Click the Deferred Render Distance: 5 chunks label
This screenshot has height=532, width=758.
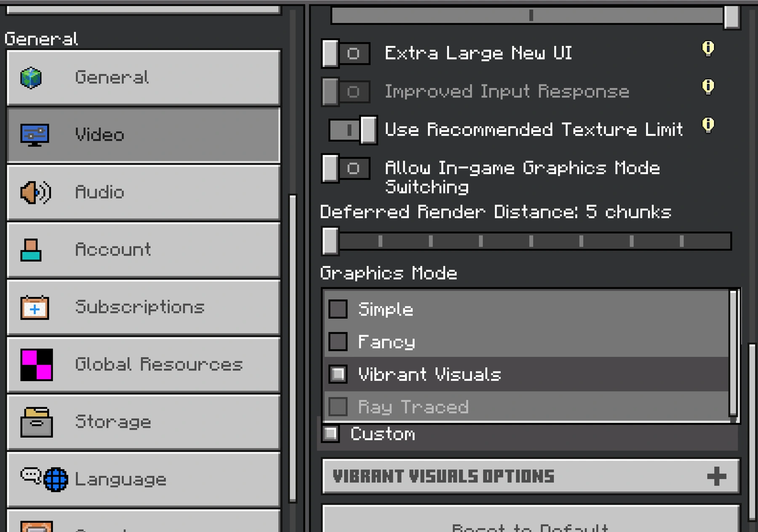click(496, 212)
